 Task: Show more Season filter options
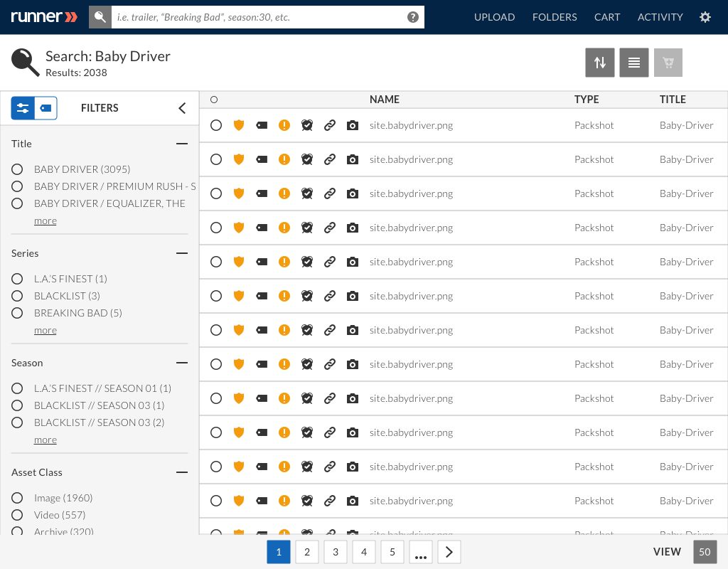pos(45,440)
